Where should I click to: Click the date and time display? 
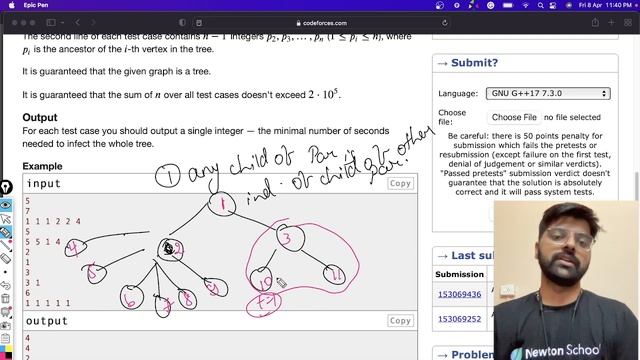tap(605, 5)
